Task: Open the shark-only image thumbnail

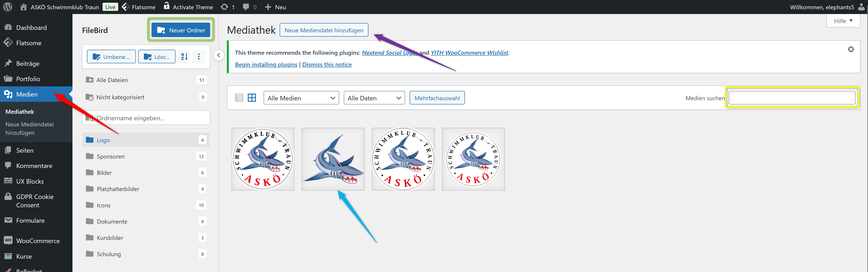Action: (x=333, y=159)
